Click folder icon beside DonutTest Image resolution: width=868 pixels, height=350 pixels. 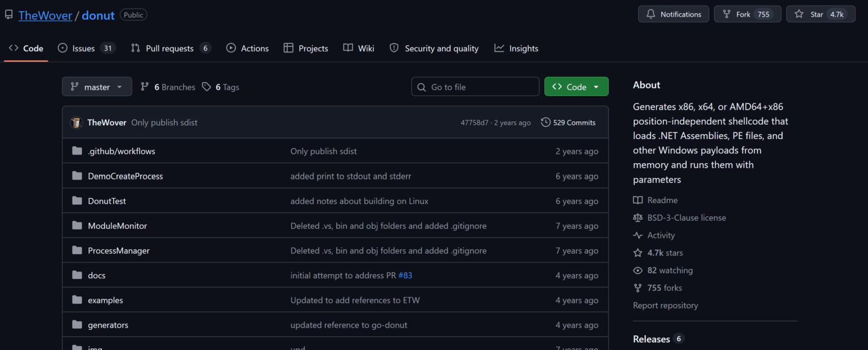coord(77,201)
